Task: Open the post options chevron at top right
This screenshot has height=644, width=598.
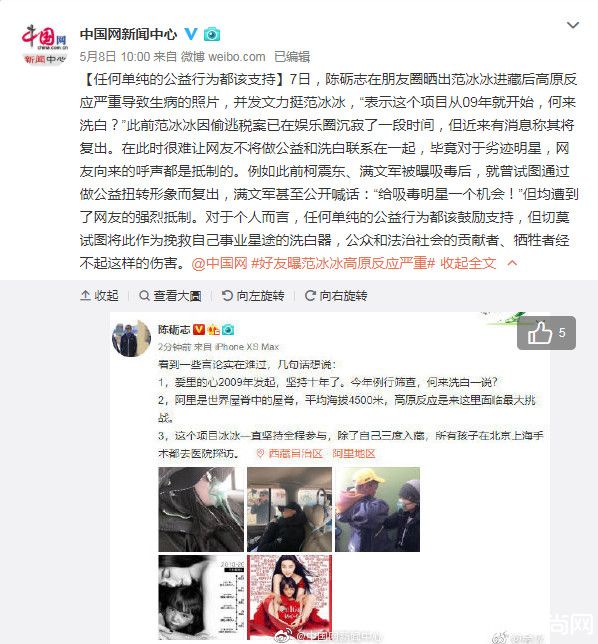Action: (573, 25)
